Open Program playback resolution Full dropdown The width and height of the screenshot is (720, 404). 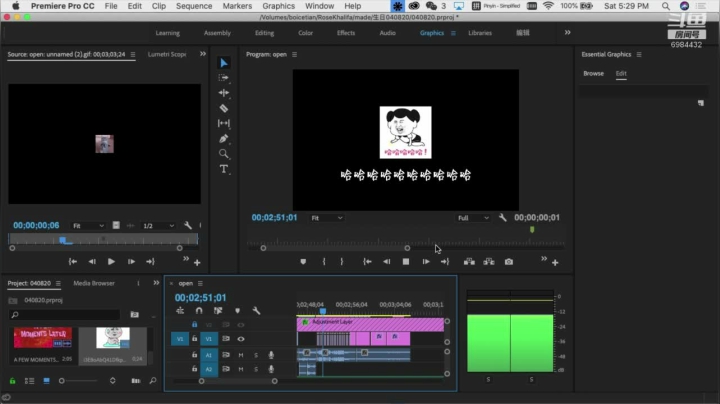(x=473, y=218)
